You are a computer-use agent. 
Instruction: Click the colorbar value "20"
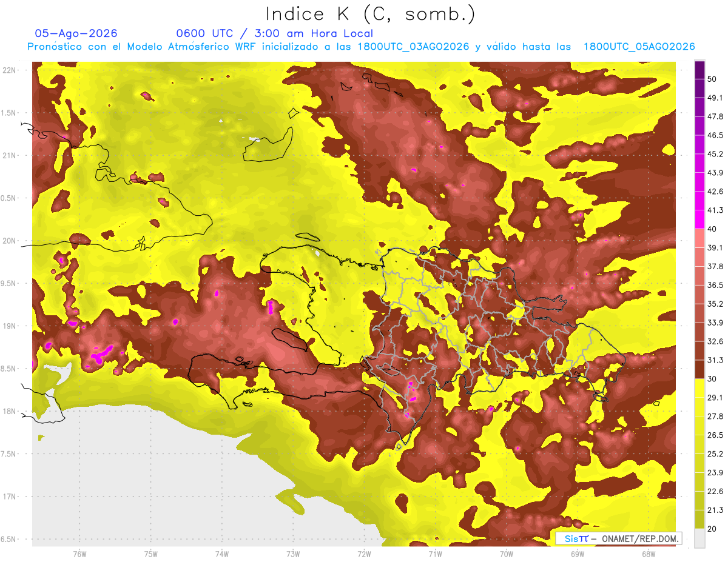tap(712, 529)
